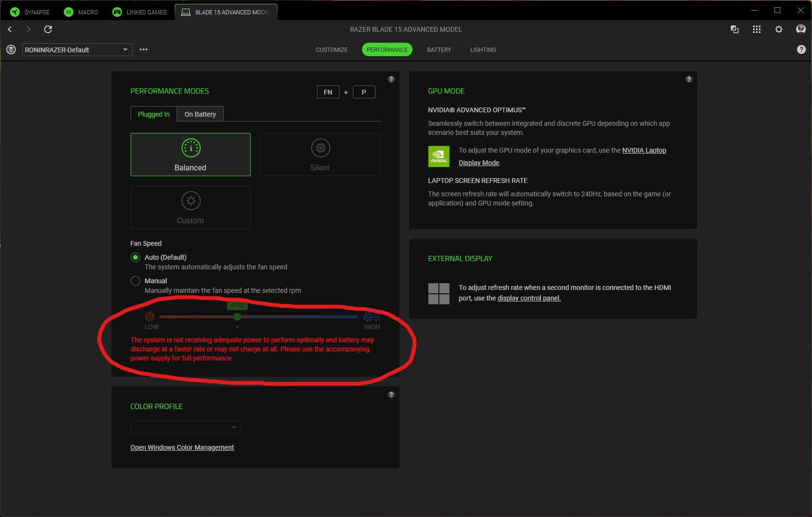Click the Balanced gauge icon
Image resolution: width=812 pixels, height=517 pixels.
191,148
